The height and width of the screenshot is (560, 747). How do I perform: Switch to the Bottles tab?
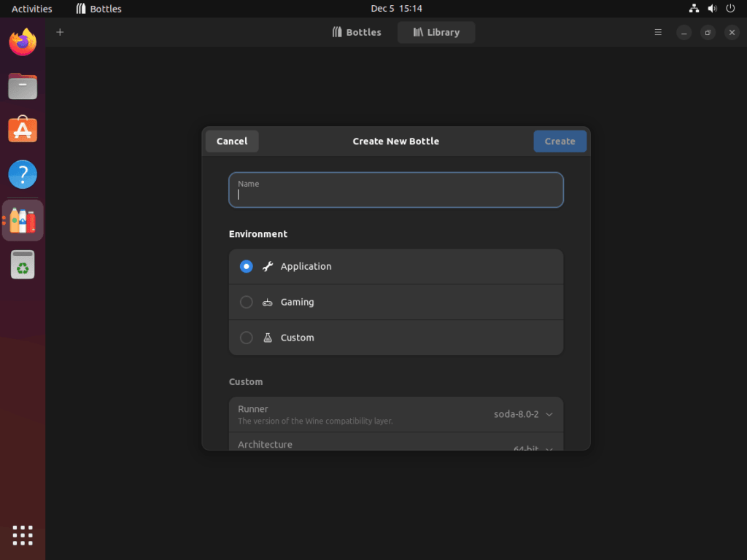357,32
